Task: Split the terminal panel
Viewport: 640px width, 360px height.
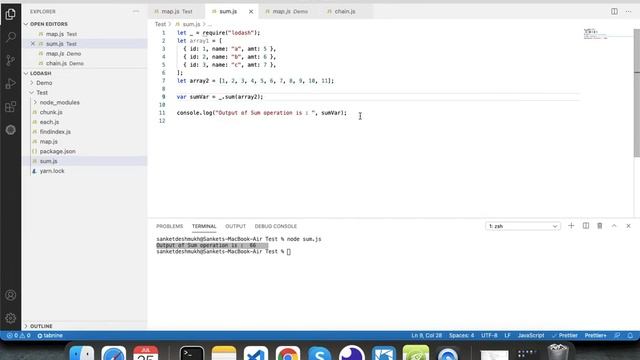Action: tap(586, 226)
